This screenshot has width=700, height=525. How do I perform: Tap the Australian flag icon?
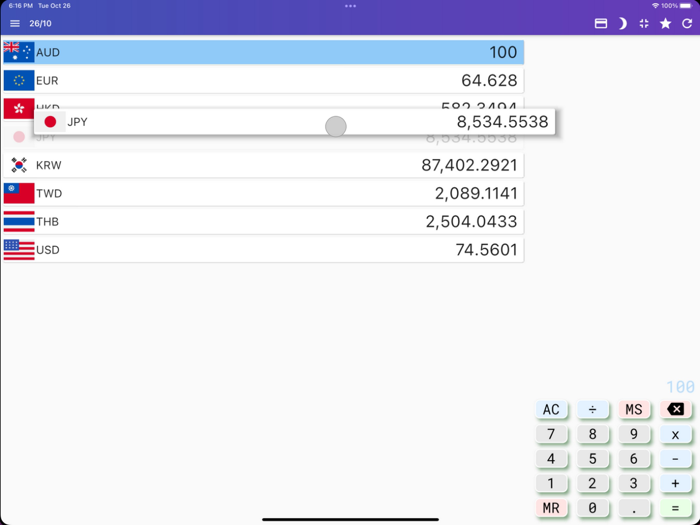[19, 52]
